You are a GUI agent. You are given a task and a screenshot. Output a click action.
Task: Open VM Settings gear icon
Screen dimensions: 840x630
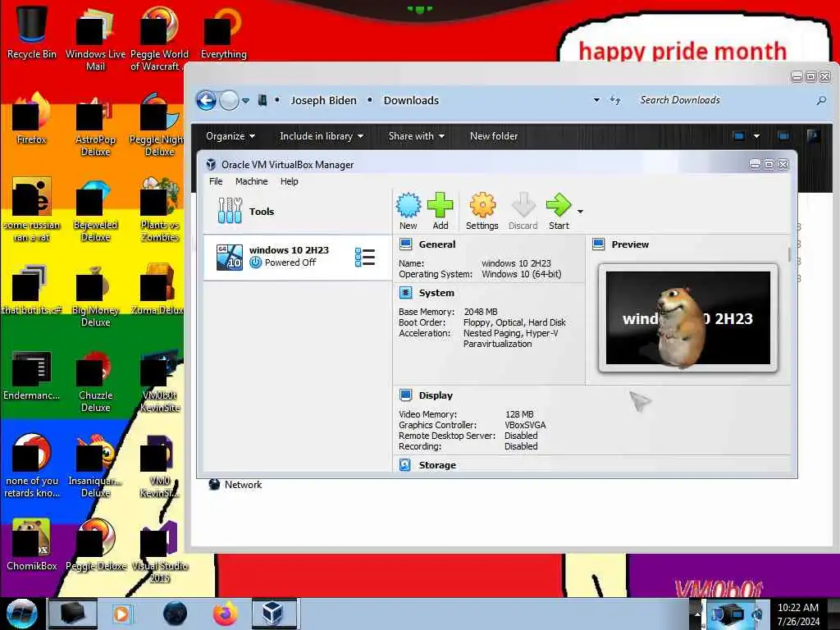[482, 211]
